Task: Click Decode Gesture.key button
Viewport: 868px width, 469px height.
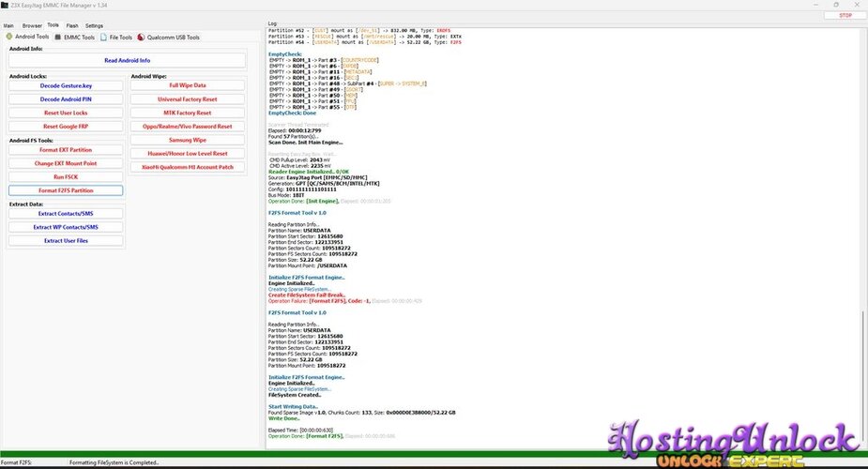Action: point(66,85)
